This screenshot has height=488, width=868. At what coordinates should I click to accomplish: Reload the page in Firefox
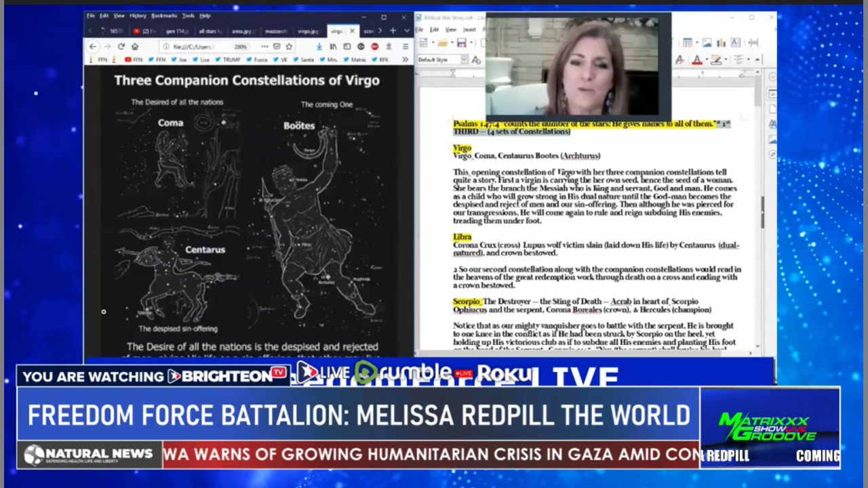tap(121, 47)
